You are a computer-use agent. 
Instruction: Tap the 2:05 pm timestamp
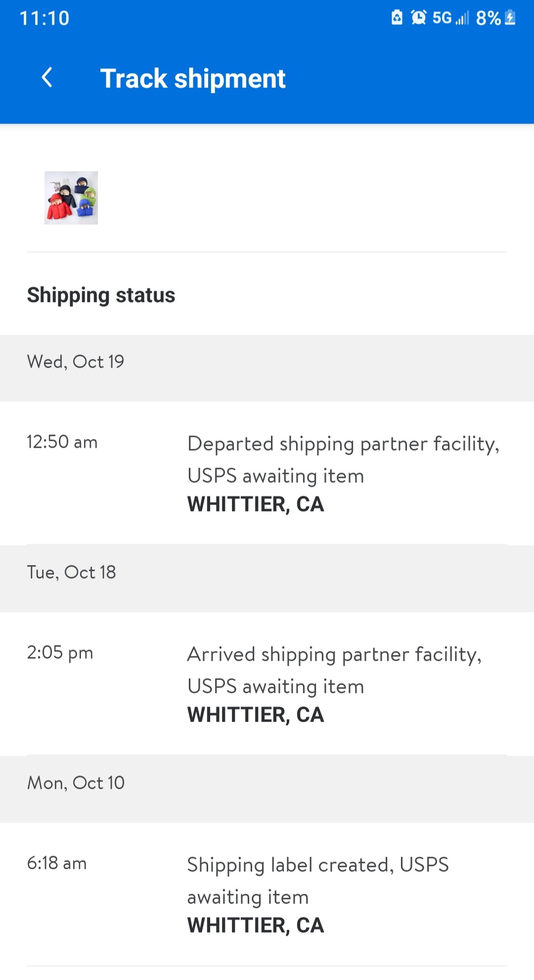[x=60, y=652]
